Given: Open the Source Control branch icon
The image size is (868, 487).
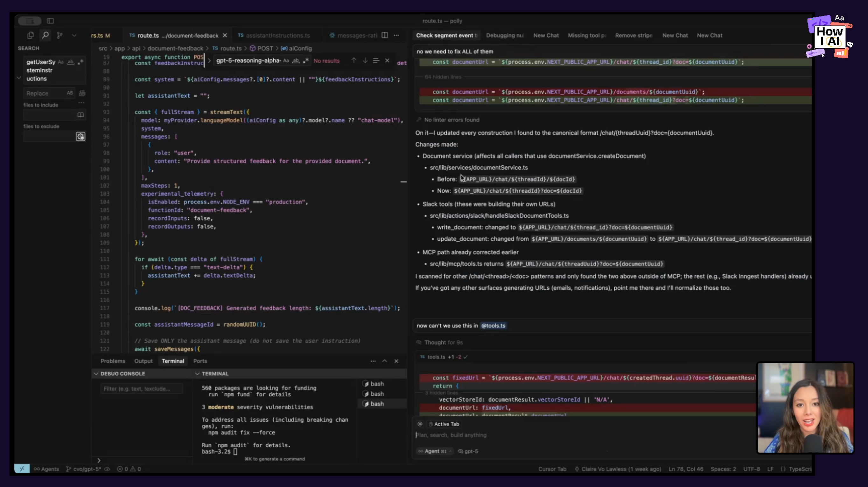Looking at the screenshot, I should [59, 35].
